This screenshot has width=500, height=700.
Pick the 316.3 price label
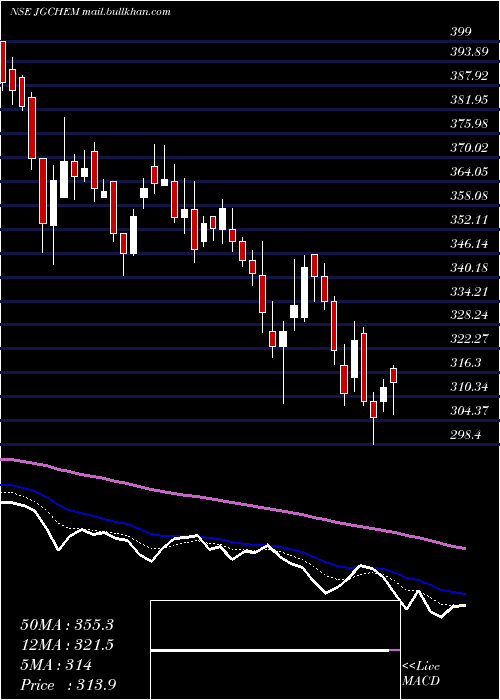(465, 362)
